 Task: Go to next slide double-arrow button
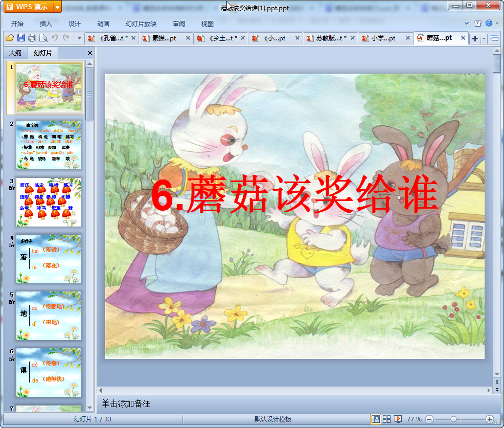pos(497,390)
